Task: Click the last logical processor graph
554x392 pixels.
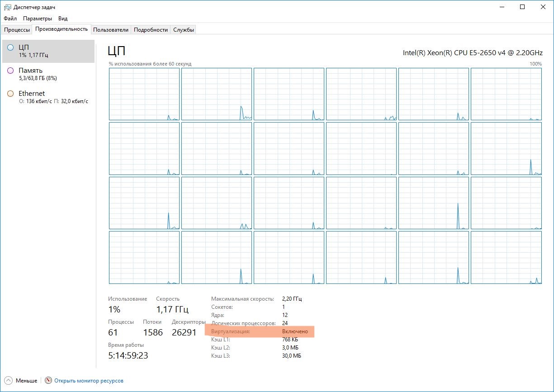Action: pos(506,257)
